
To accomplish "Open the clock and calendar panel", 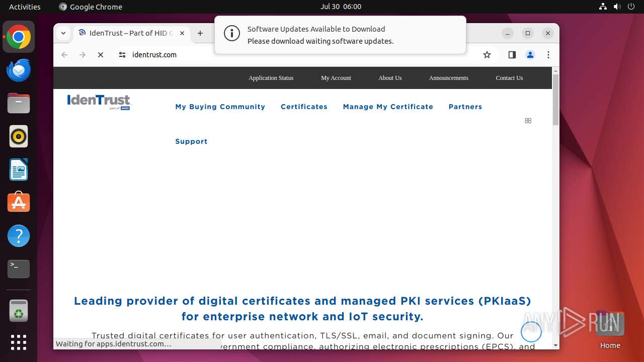I will click(x=341, y=7).
